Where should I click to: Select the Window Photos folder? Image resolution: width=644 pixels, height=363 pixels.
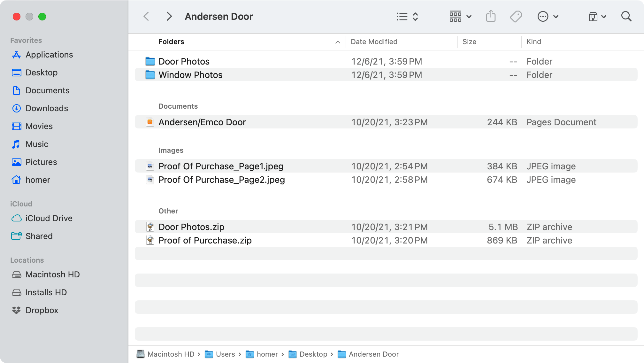click(386, 75)
